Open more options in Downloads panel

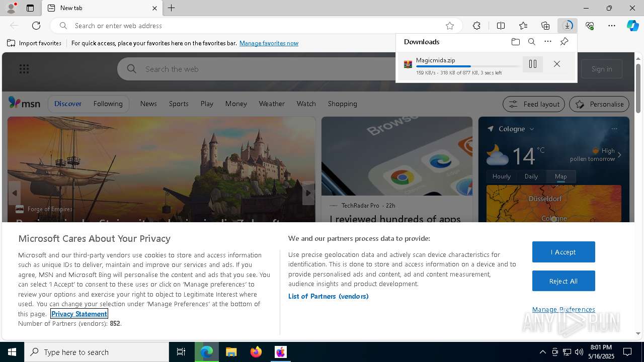[x=548, y=42]
